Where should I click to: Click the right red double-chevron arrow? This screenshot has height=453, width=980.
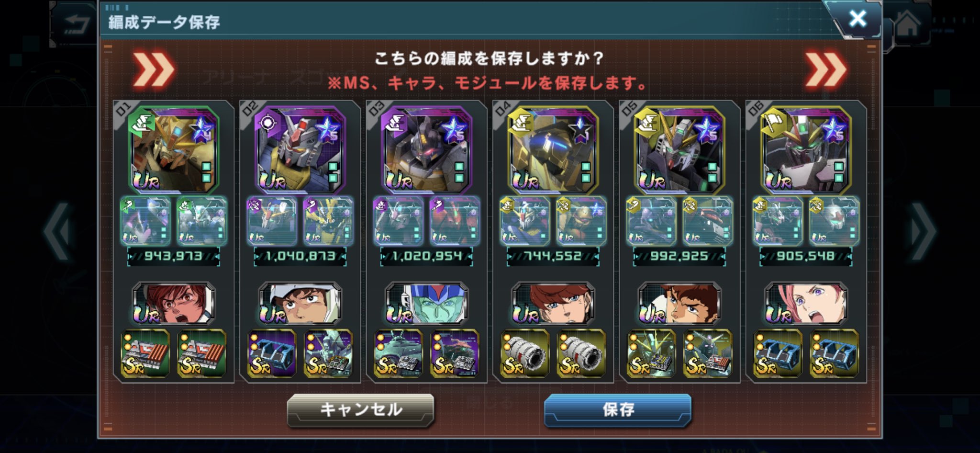click(825, 70)
